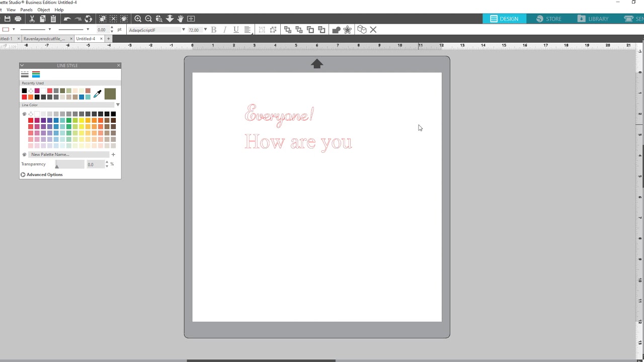644x362 pixels.
Task: Expand the Line Color palette dropdown arrow
Action: point(118,105)
